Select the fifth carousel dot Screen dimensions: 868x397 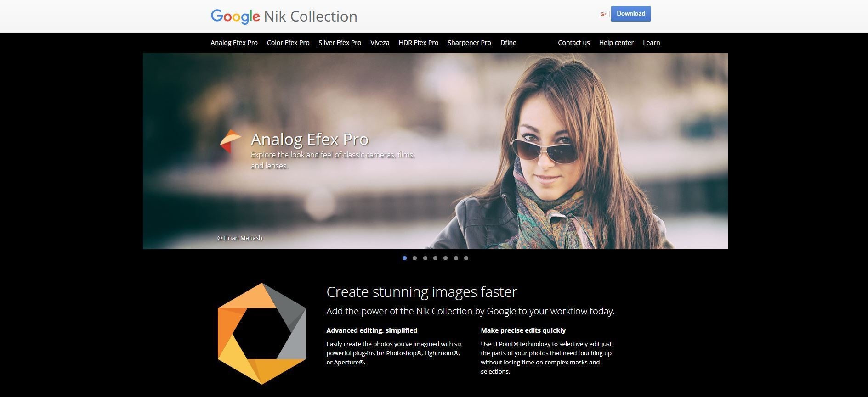click(x=445, y=258)
